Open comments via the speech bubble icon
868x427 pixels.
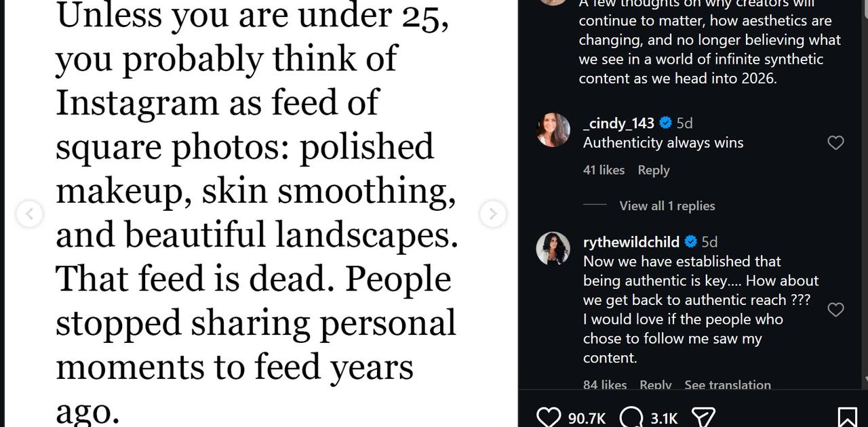631,417
